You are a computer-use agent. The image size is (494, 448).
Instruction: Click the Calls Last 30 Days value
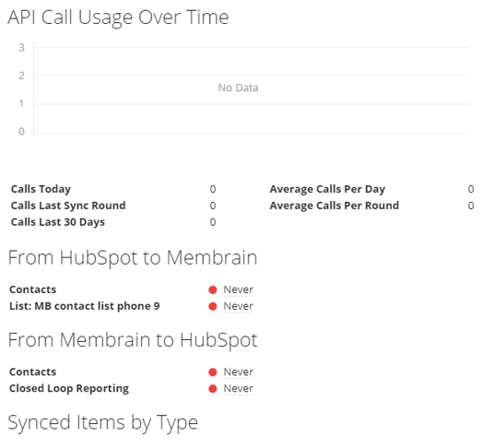point(213,222)
